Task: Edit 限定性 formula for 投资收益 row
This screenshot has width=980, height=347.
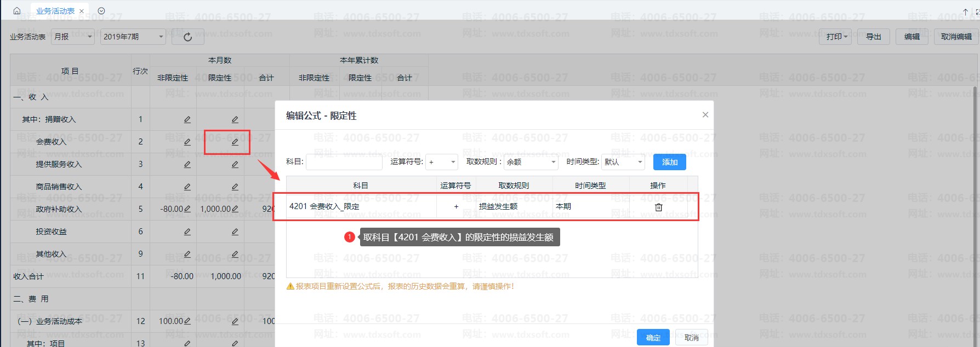Action: coord(235,232)
